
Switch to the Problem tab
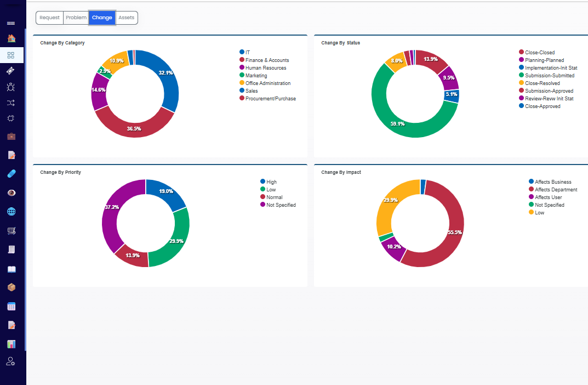click(76, 18)
